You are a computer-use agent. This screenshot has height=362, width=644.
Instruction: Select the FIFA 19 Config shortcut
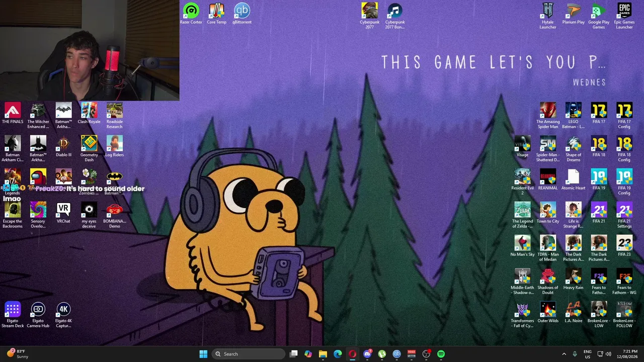624,182
